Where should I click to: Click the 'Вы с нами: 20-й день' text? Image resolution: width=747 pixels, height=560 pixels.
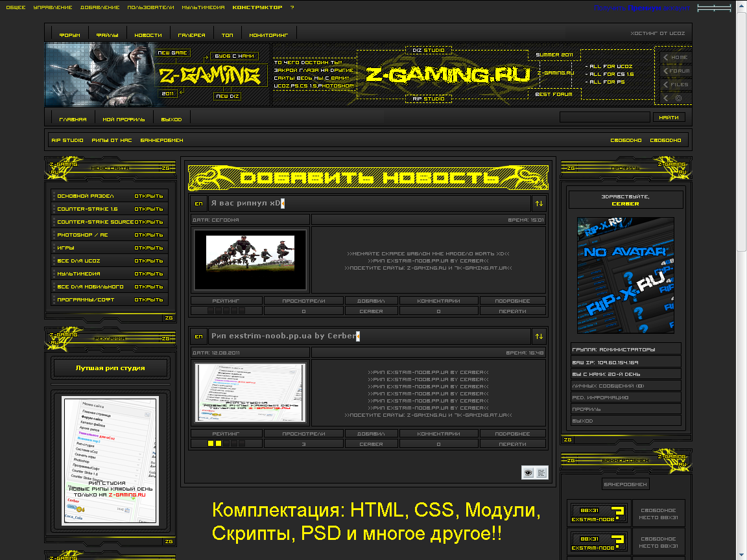click(606, 374)
